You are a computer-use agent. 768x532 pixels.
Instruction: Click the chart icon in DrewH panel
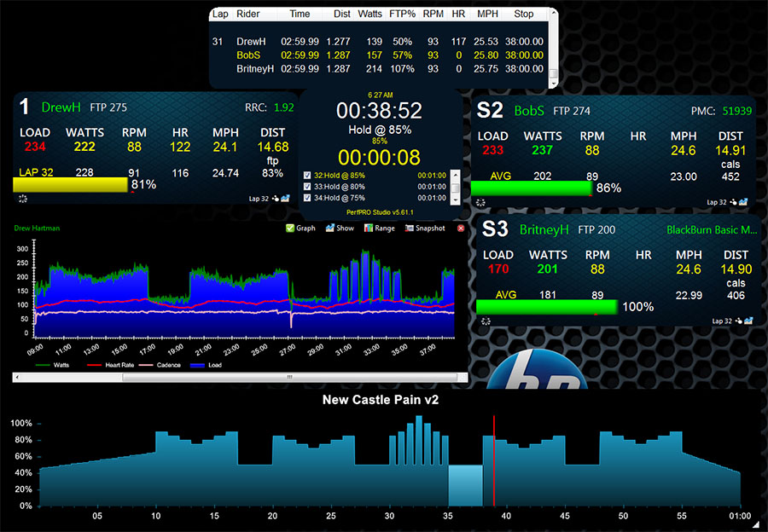tap(285, 198)
